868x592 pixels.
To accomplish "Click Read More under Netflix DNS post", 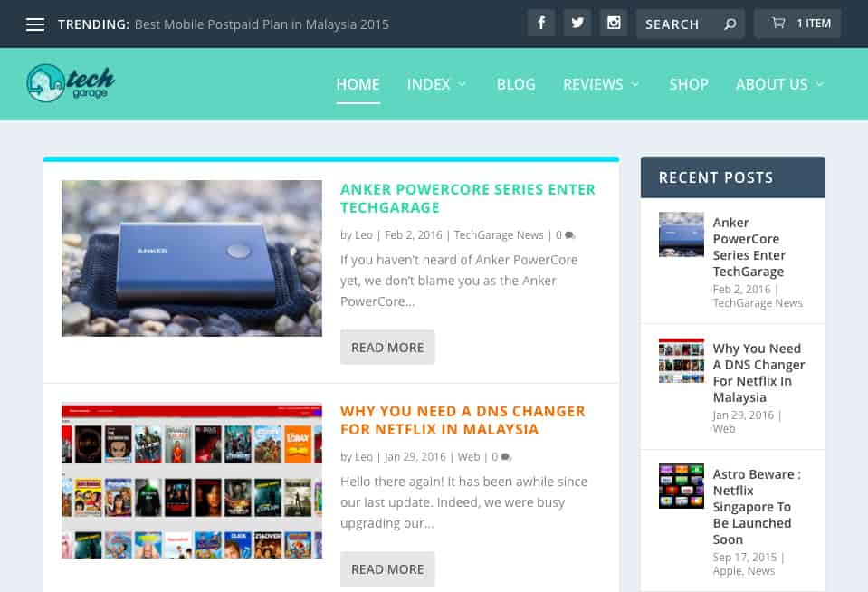I will [387, 569].
